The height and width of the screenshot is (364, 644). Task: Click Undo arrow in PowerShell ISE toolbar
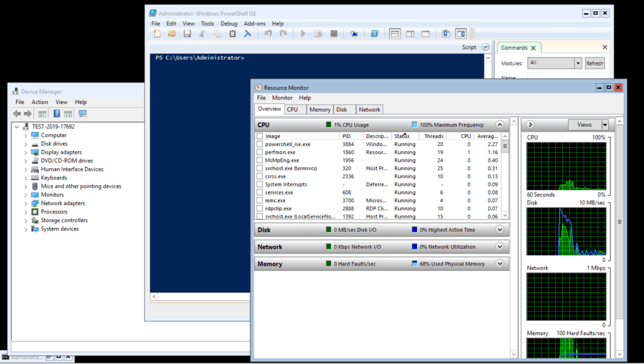(268, 34)
